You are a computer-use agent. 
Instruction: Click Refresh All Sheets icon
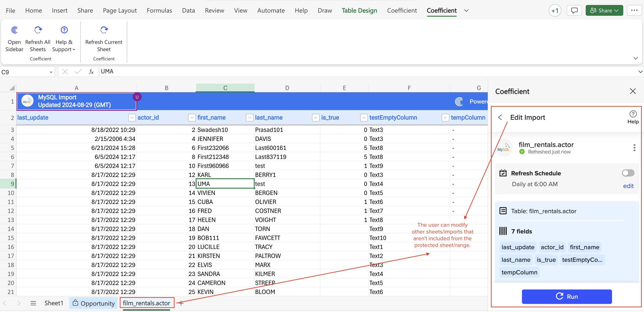38,30
